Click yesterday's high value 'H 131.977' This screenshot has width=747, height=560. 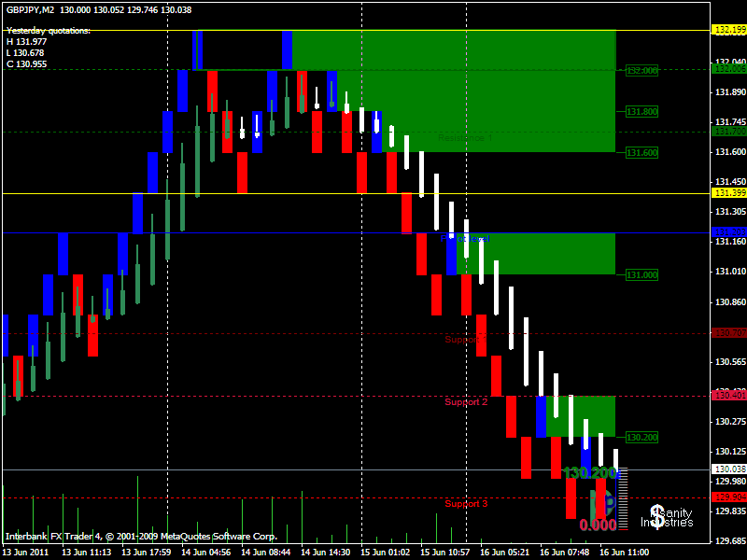[x=27, y=42]
